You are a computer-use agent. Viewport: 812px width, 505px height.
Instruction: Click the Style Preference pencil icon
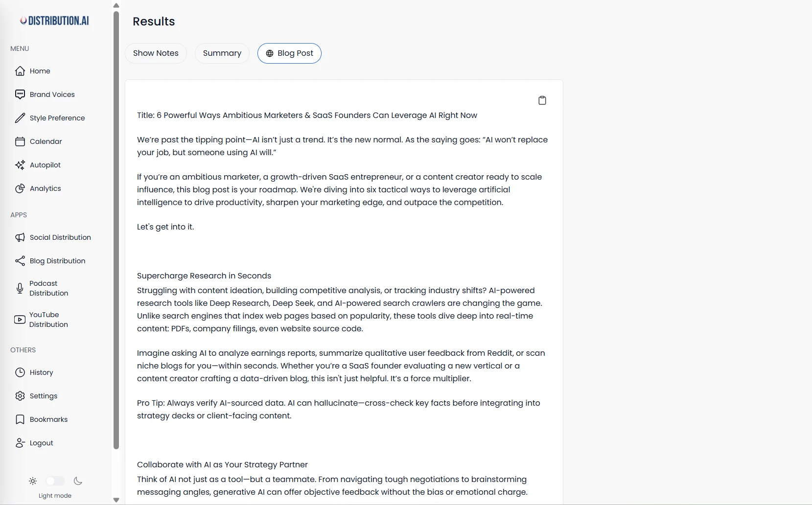point(20,118)
